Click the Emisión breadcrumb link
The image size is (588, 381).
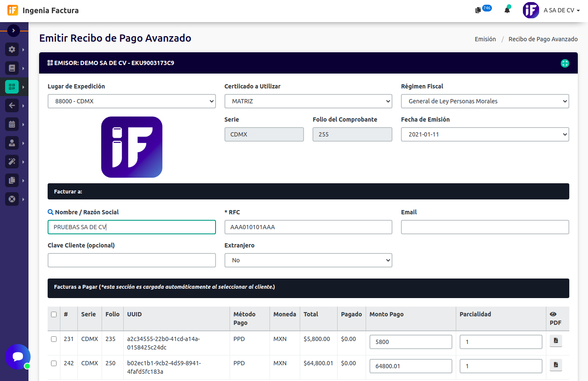click(485, 39)
